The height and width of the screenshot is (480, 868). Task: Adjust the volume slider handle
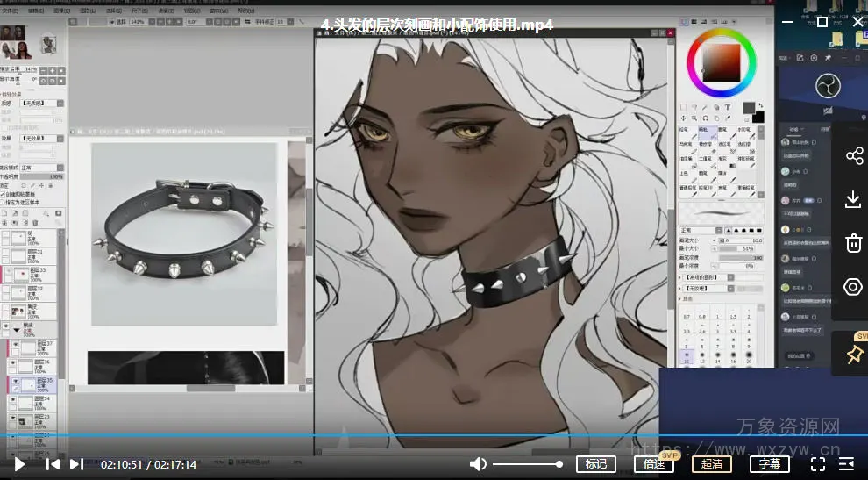(x=559, y=464)
